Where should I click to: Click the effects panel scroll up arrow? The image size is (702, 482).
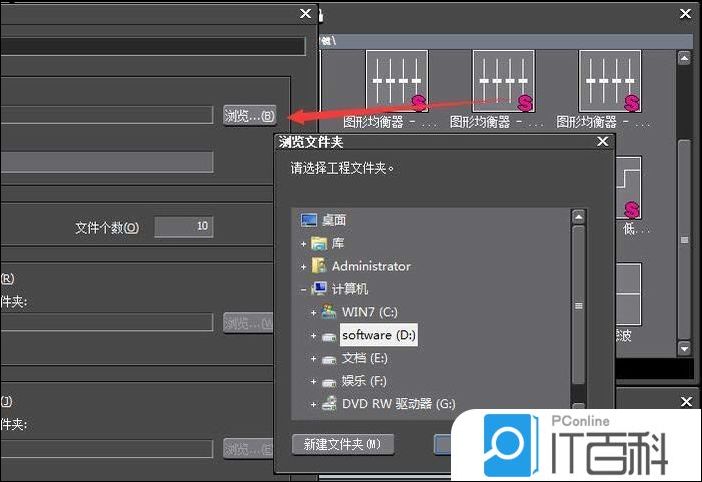tap(684, 58)
